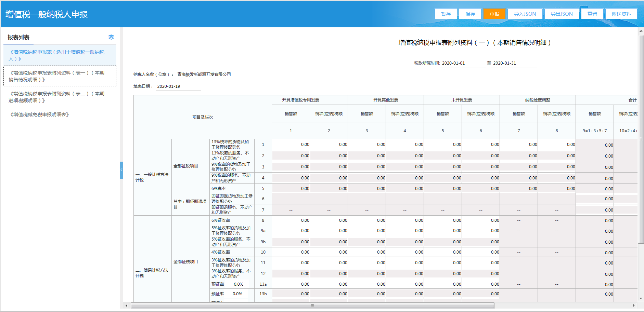Click the orange 申报 button
The image size is (644, 312).
point(494,14)
